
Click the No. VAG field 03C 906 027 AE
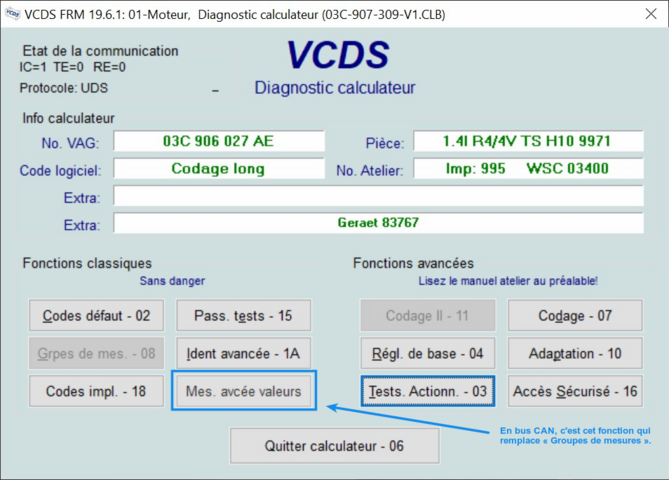[x=219, y=141]
